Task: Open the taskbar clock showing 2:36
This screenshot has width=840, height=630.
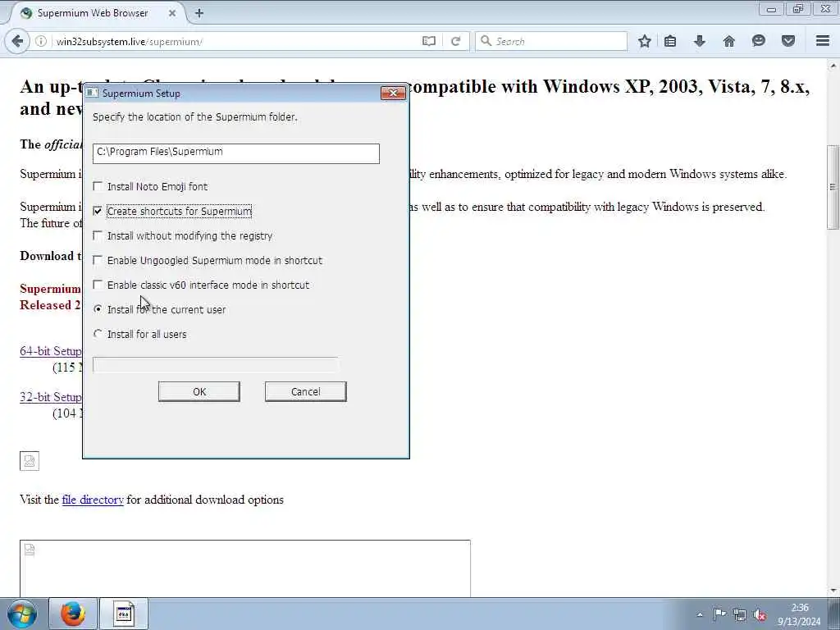Action: point(800,608)
